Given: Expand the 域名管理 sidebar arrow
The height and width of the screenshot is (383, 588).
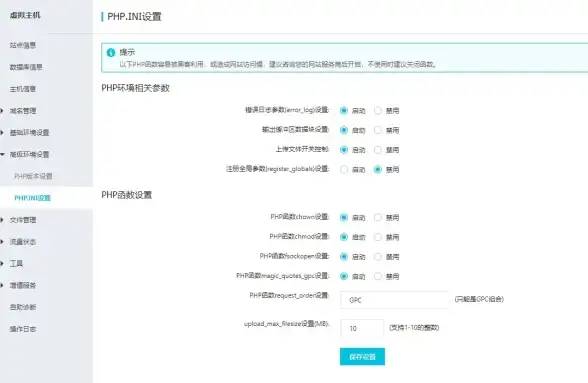Looking at the screenshot, I should point(2,111).
